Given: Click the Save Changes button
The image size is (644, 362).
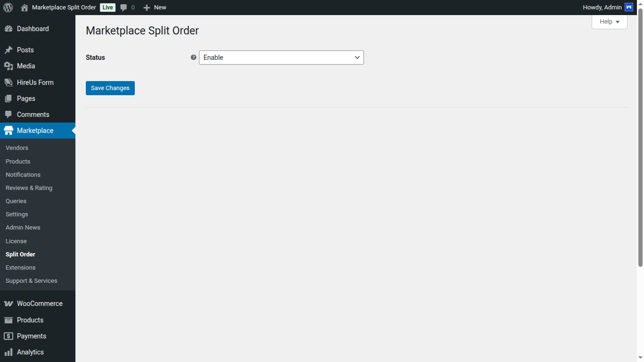Looking at the screenshot, I should (x=110, y=88).
